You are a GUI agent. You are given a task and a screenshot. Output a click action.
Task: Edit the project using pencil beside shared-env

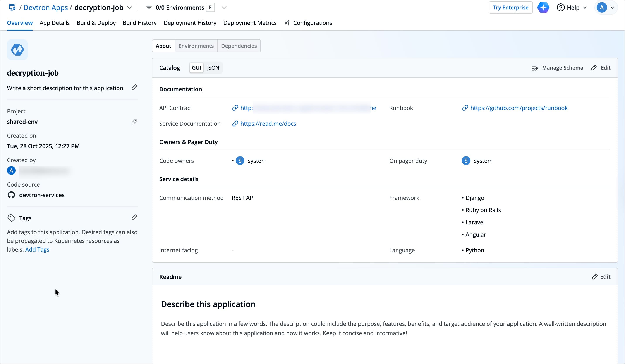(134, 122)
